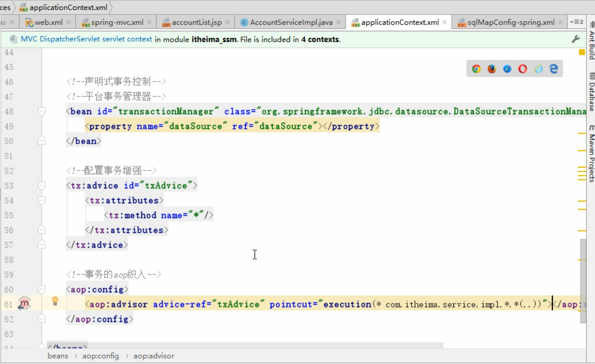Close the AccountServiceImpl.java tab
595x364 pixels.
coord(338,22)
